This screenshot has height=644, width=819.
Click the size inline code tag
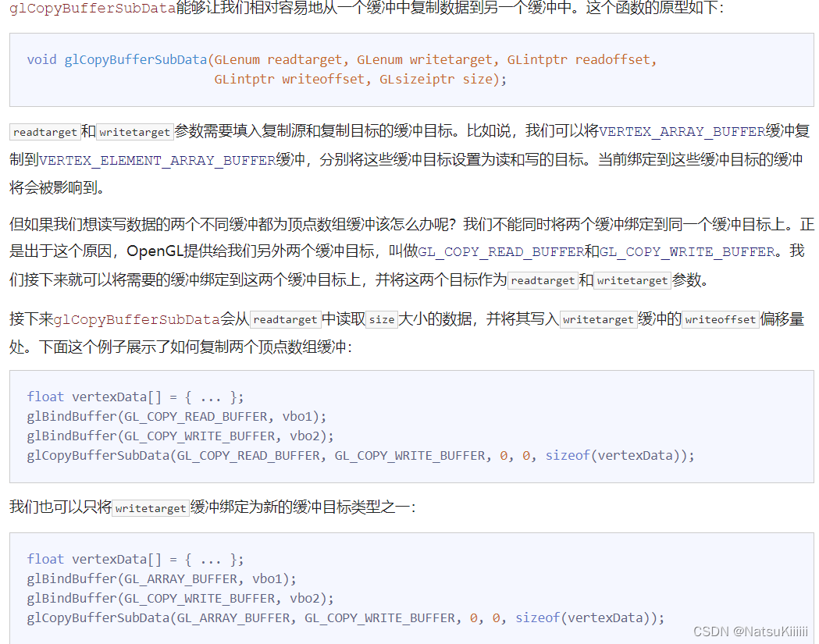click(x=382, y=318)
